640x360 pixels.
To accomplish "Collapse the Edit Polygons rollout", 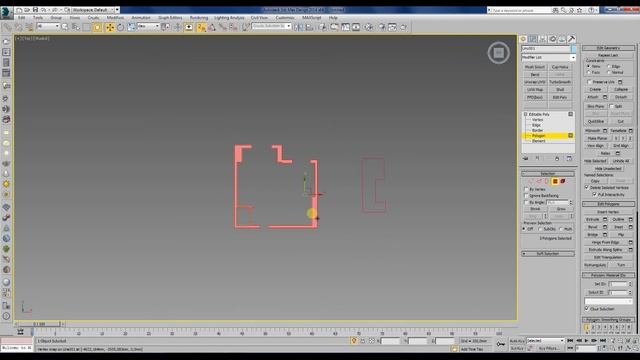I will (x=608, y=204).
